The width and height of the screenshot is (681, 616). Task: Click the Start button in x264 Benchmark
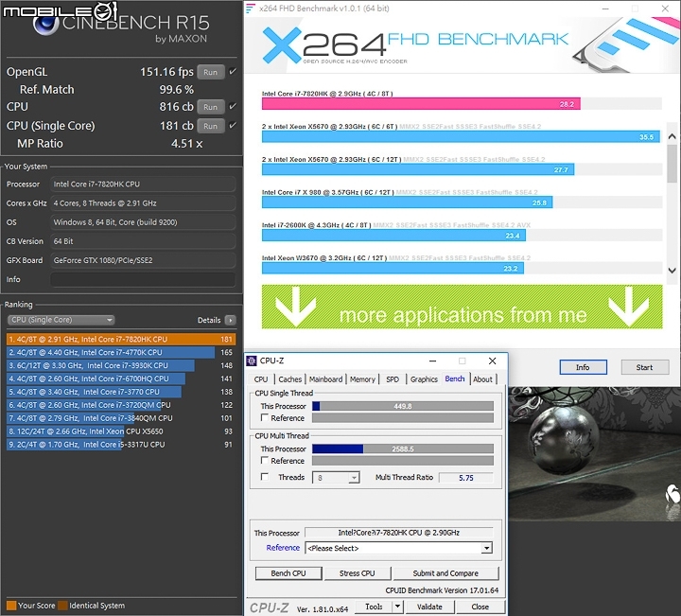pos(644,367)
